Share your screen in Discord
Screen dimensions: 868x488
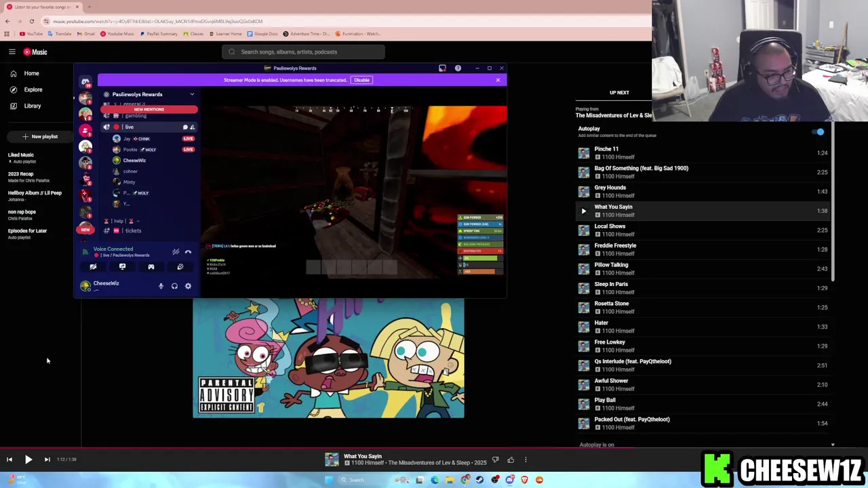(x=122, y=267)
